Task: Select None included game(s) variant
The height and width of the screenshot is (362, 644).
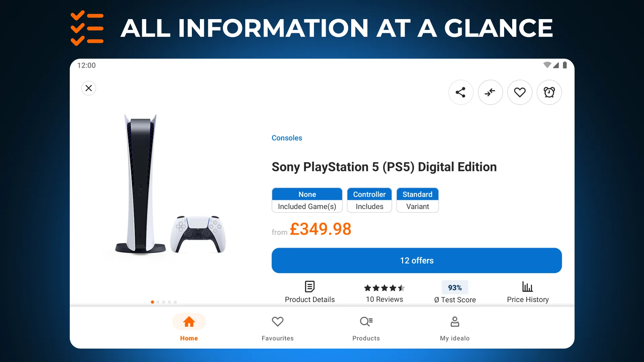Action: (307, 200)
